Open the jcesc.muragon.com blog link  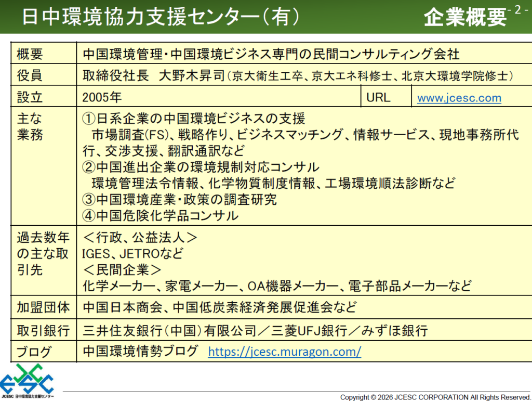coord(284,352)
